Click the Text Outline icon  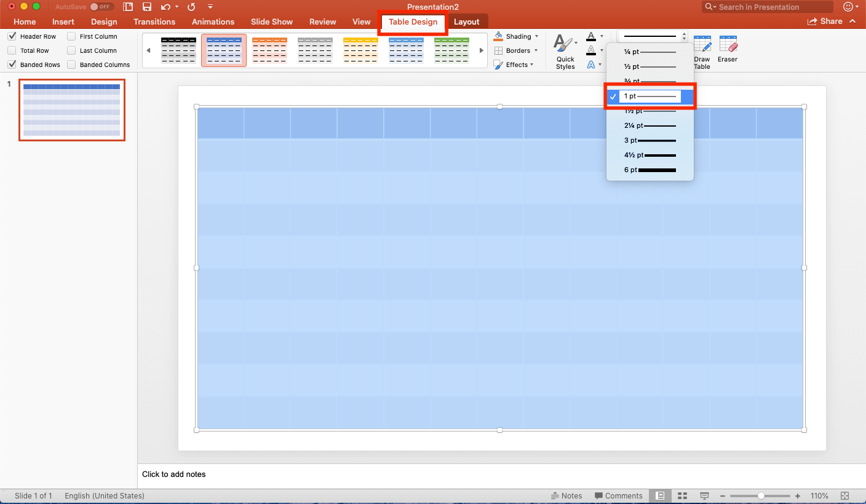pyautogui.click(x=592, y=50)
